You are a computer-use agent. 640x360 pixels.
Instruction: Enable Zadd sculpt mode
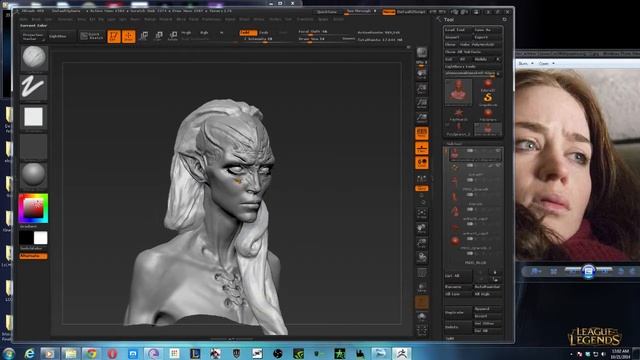coord(248,33)
